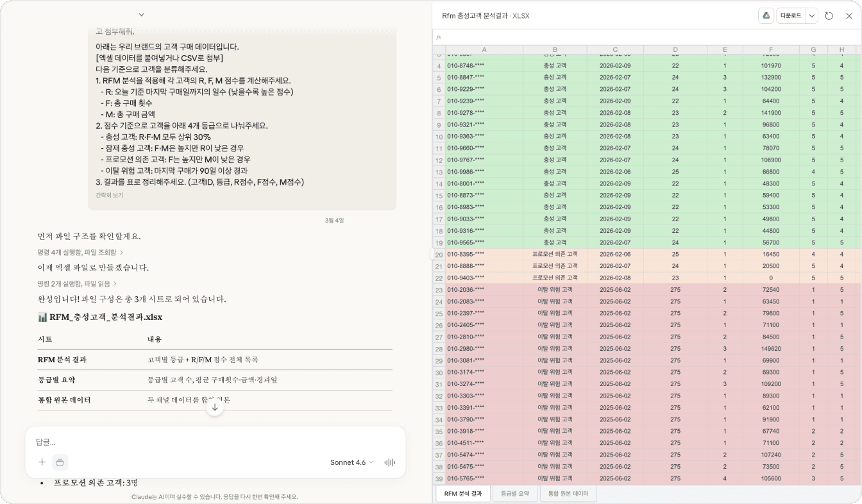The width and height of the screenshot is (862, 504).
Task: Click the refresh icon in file preview
Action: [x=829, y=16]
